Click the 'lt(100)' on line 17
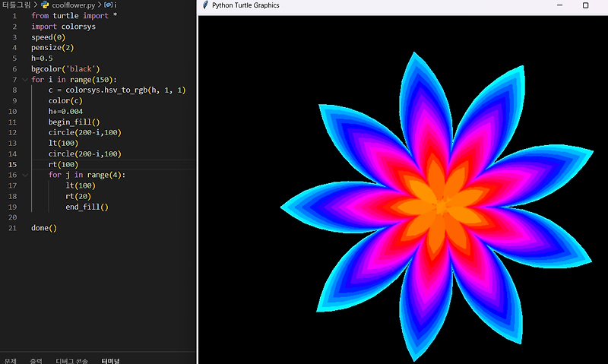Screen dimensions: 608x364 pyautogui.click(x=81, y=185)
